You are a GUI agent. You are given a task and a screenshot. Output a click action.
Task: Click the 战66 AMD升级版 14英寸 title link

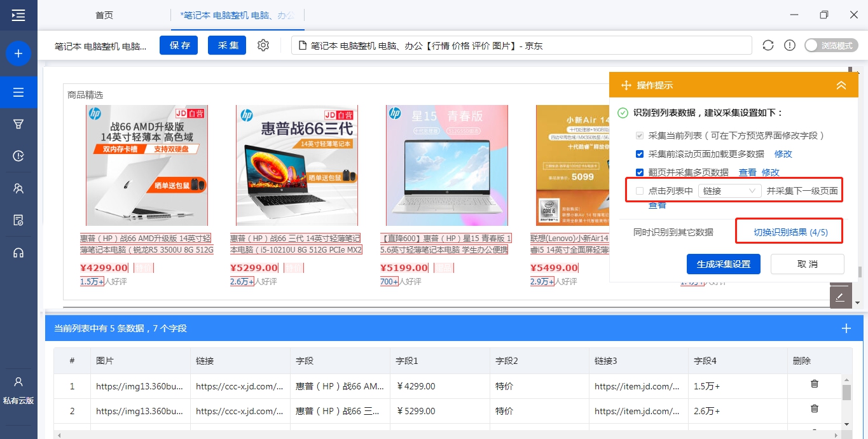click(x=147, y=244)
